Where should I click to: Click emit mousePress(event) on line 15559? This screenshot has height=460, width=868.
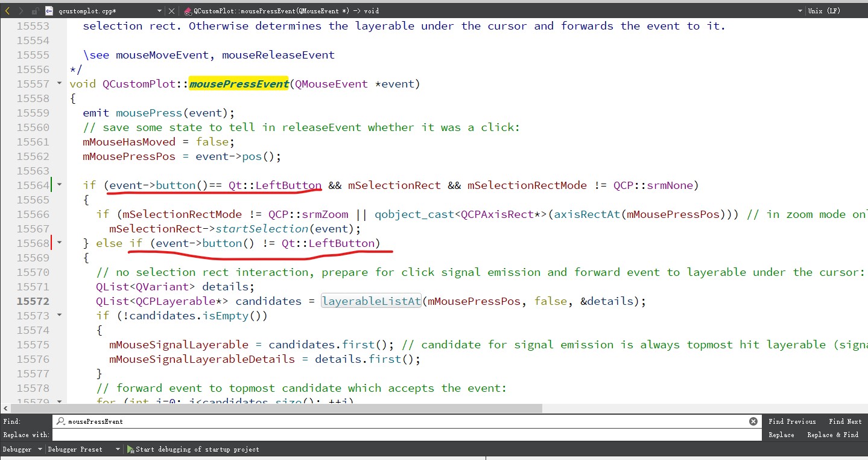(159, 113)
